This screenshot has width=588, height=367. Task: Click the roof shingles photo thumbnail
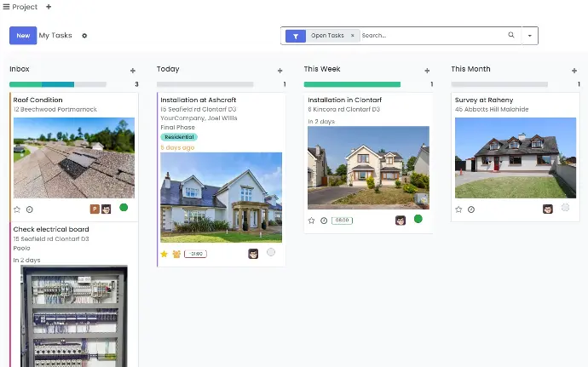tap(74, 158)
